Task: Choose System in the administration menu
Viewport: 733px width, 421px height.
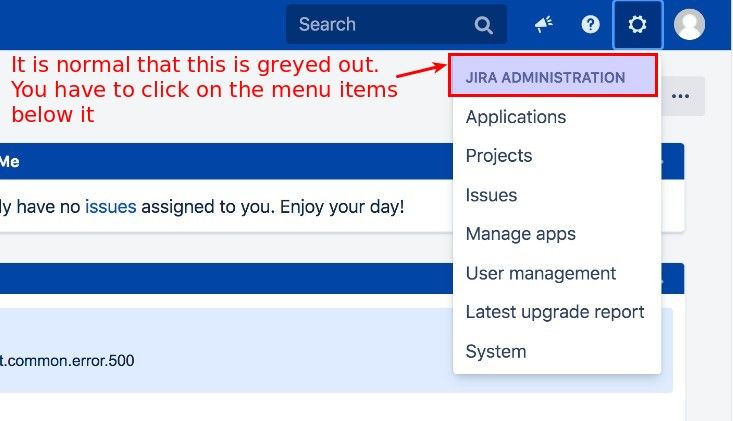Action: (x=557, y=351)
